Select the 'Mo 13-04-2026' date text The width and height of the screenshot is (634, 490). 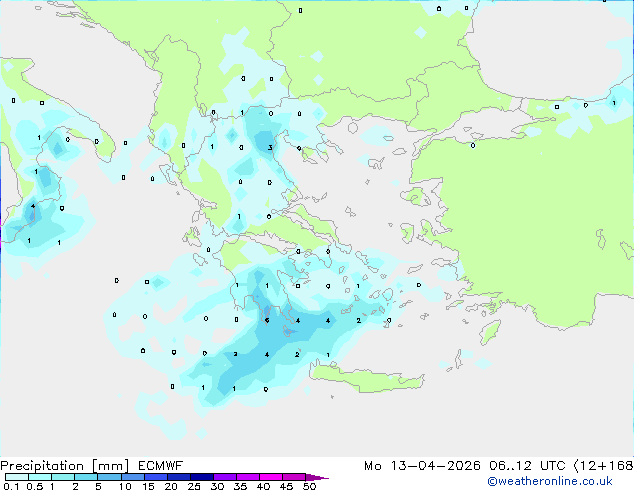point(422,466)
